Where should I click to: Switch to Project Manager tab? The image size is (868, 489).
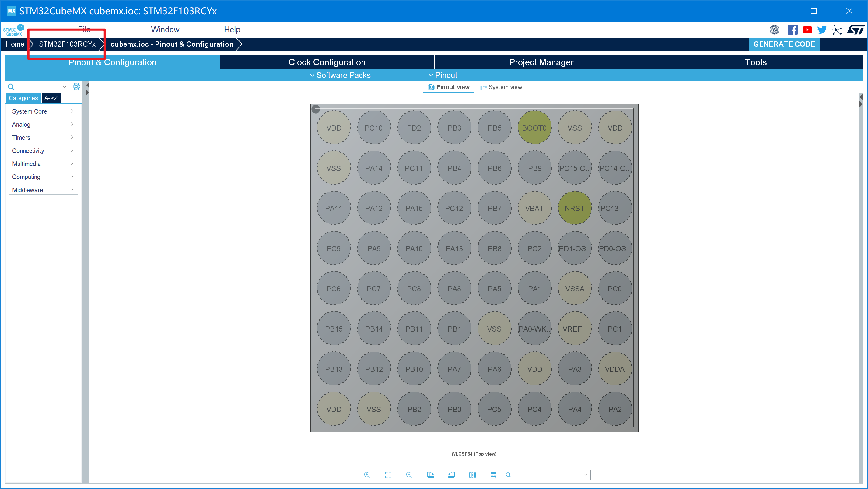(541, 62)
